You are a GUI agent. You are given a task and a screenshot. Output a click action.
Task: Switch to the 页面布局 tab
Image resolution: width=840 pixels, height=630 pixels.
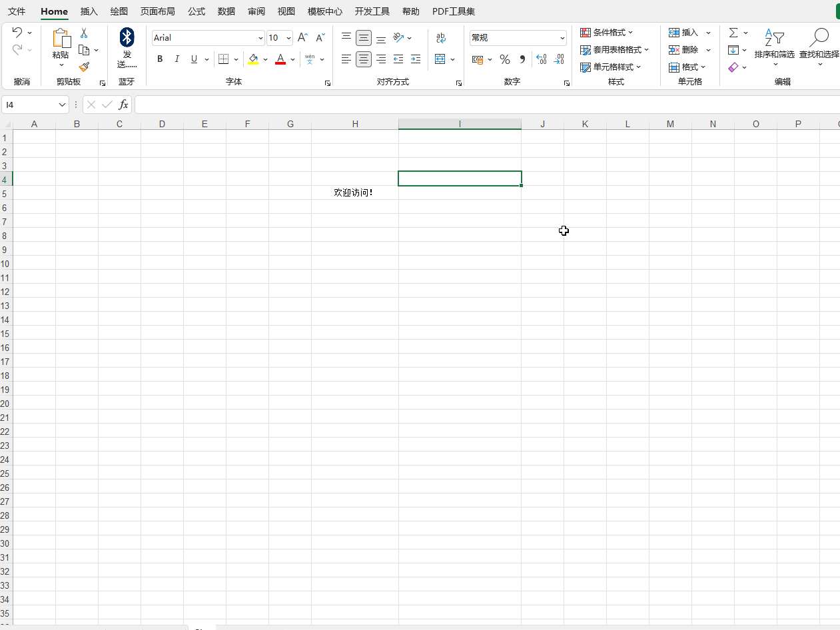tap(158, 11)
